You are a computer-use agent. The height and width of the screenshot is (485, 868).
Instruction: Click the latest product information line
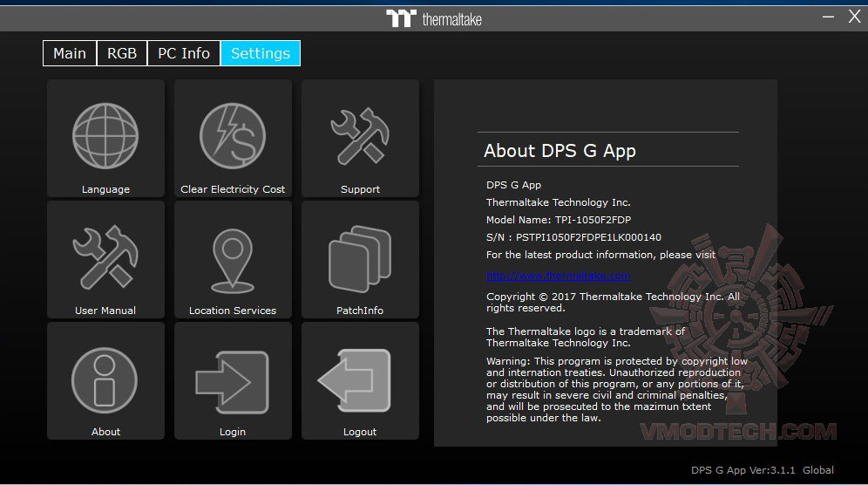(600, 255)
